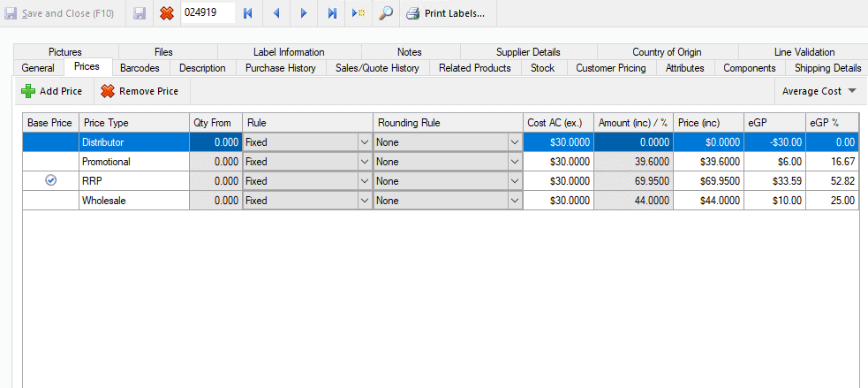Click the new record arrow with star

coord(359,13)
